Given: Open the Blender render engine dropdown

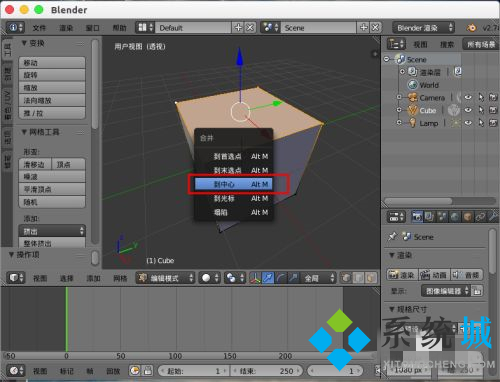Looking at the screenshot, I should click(423, 28).
